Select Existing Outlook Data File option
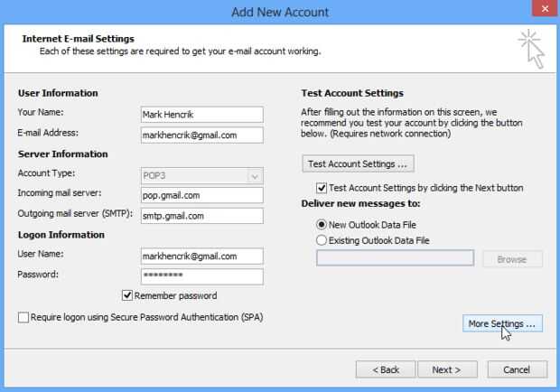This screenshot has width=560, height=392. point(322,240)
